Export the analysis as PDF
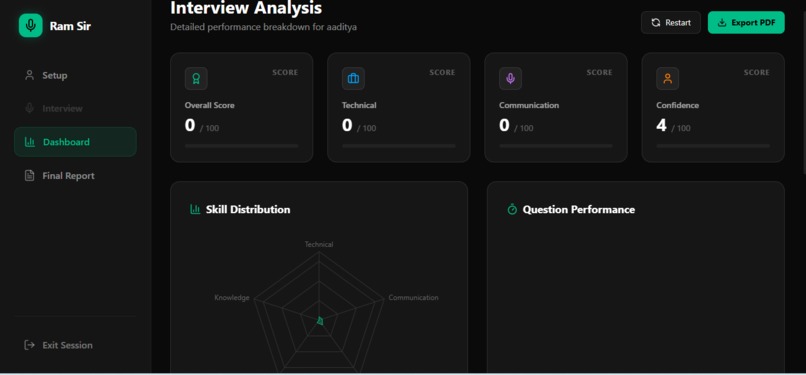Image resolution: width=806 pixels, height=375 pixels. coord(746,23)
